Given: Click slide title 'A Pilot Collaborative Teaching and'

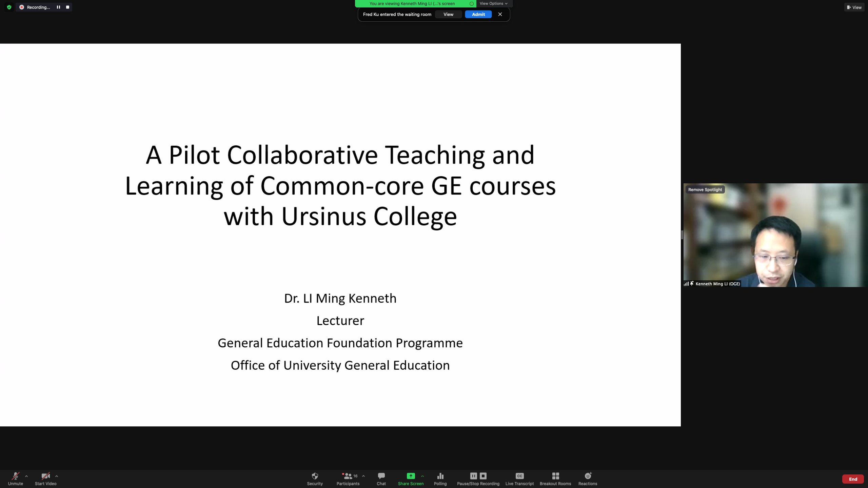Looking at the screenshot, I should coord(340,155).
